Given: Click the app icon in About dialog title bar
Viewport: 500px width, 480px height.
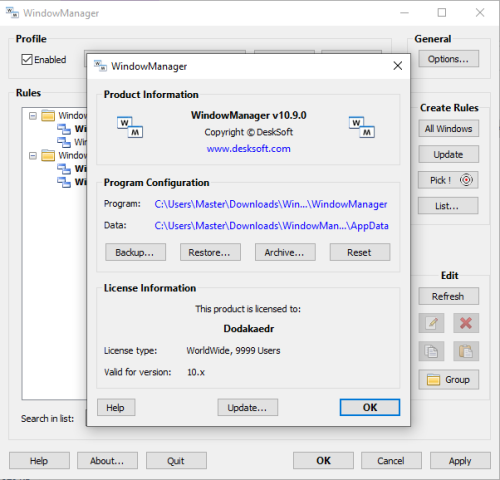Looking at the screenshot, I should pyautogui.click(x=100, y=66).
